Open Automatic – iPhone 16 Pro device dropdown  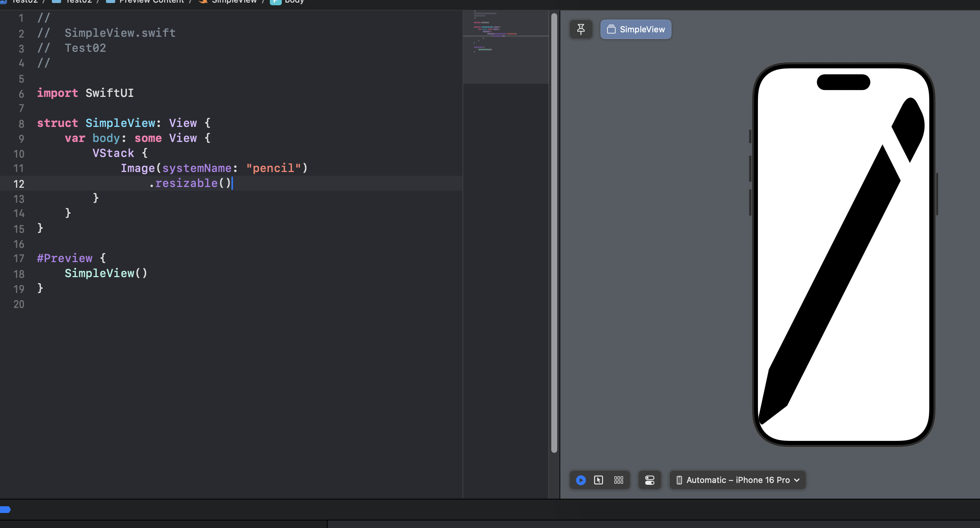[737, 480]
